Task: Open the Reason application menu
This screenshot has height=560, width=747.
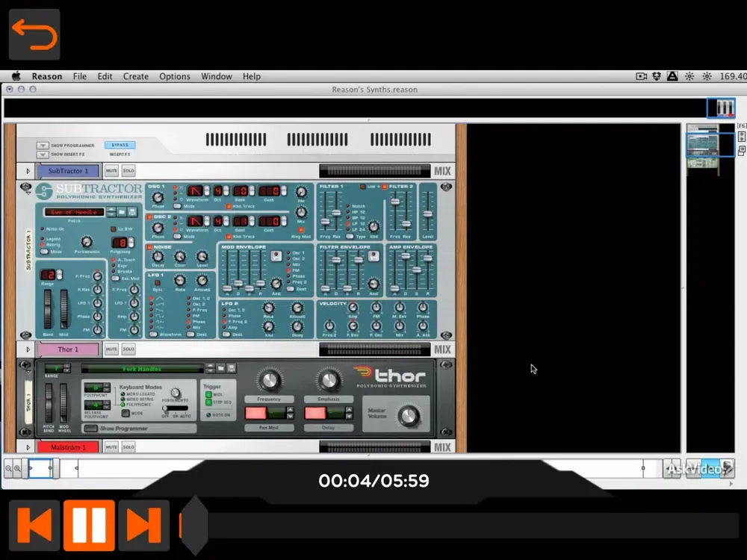Action: tap(46, 76)
